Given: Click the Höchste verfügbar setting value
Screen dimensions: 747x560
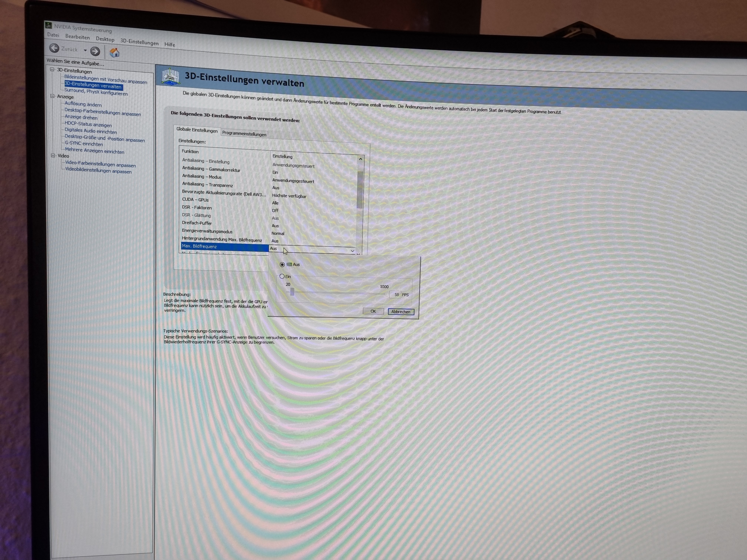Looking at the screenshot, I should coord(289,196).
